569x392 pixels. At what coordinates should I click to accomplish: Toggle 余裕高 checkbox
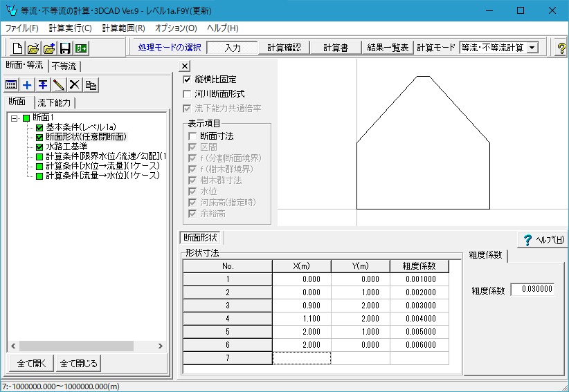(192, 214)
